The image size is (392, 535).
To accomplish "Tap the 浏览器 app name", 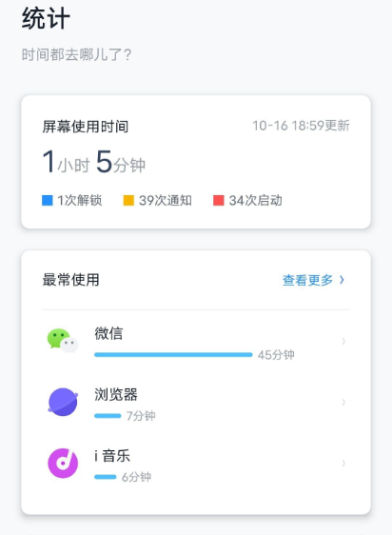I will pos(116,394).
